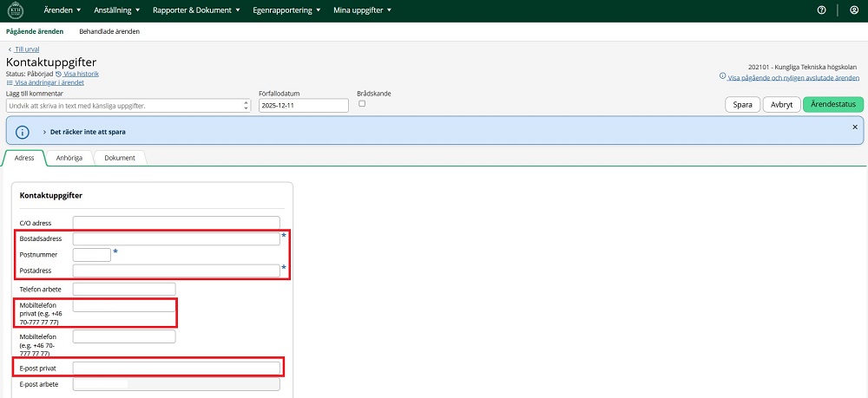Expand 'Det räcker inte att spara' message
Screen dimensions: 868x398
[x=44, y=132]
